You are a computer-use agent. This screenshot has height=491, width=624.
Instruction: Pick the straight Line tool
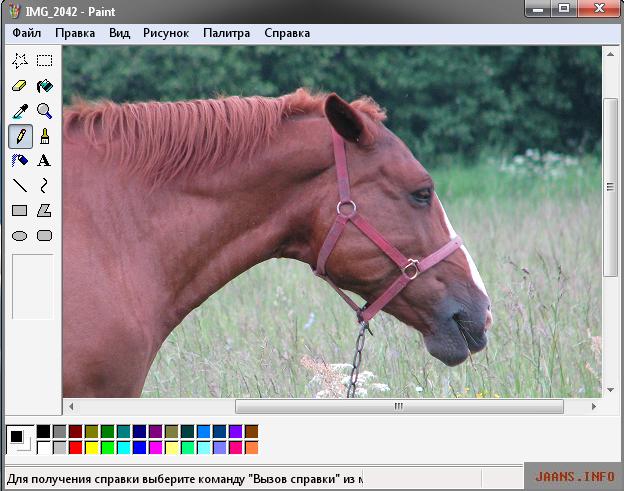[x=19, y=185]
